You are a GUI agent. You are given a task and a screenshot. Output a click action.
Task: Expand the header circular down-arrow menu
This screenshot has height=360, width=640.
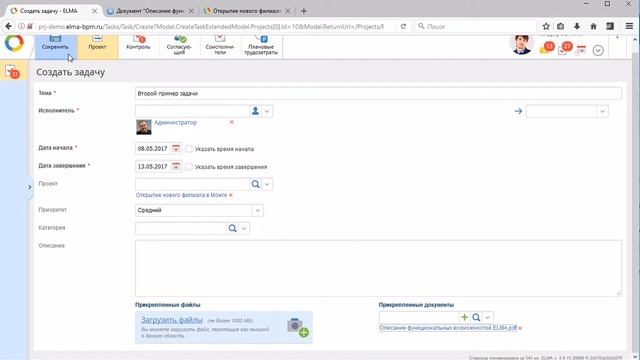tap(598, 50)
